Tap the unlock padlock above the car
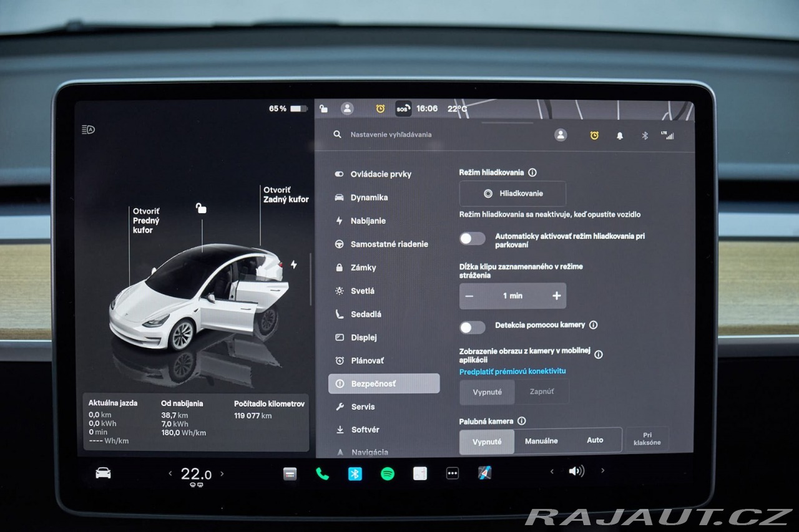 point(201,208)
